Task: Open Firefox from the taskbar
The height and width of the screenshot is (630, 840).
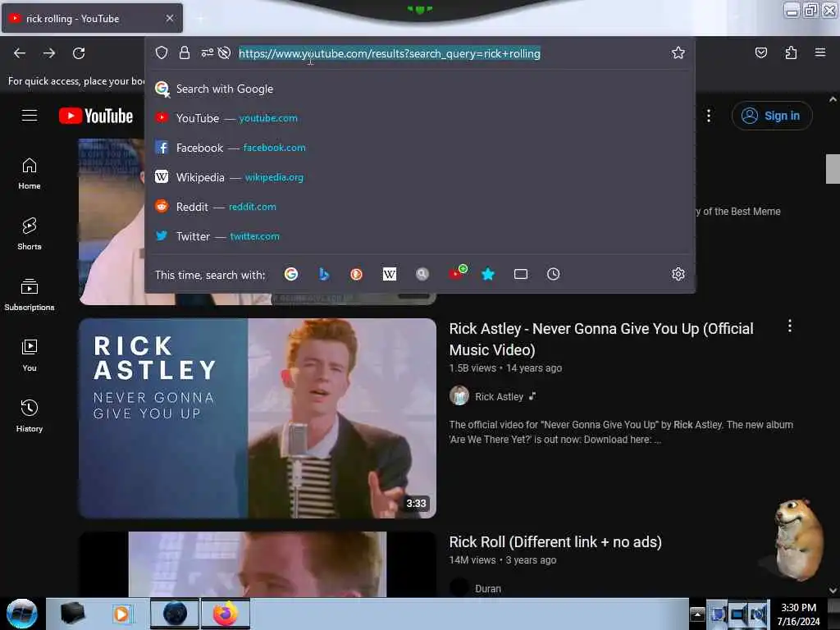Action: pyautogui.click(x=226, y=614)
